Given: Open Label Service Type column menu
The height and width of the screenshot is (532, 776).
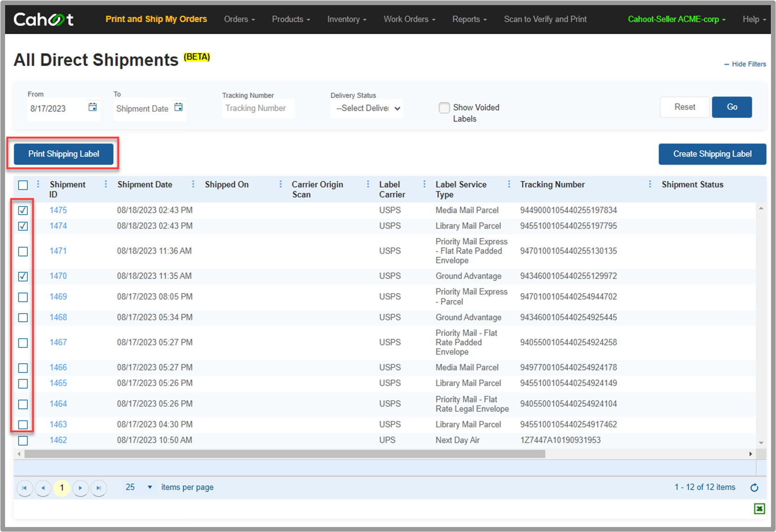Looking at the screenshot, I should (509, 184).
